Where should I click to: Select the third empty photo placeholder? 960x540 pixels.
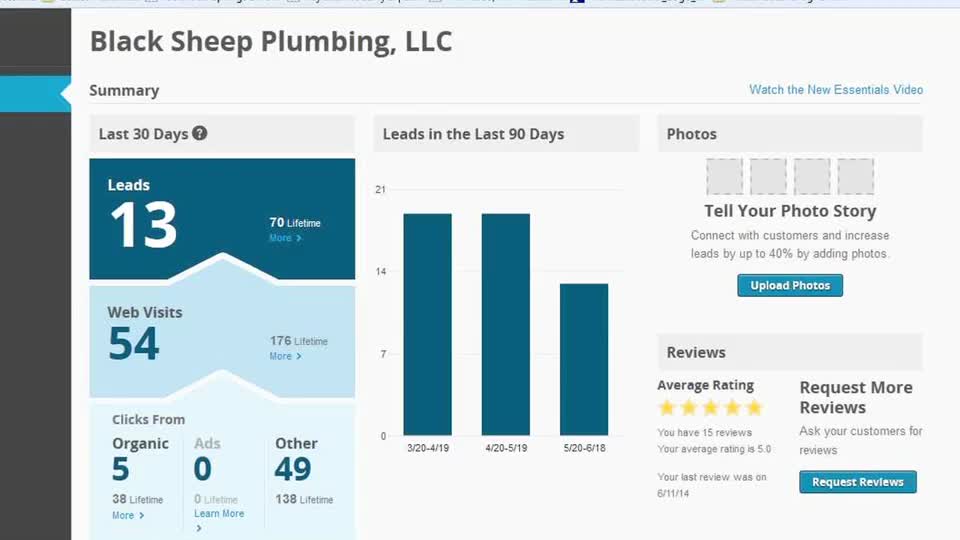click(812, 176)
